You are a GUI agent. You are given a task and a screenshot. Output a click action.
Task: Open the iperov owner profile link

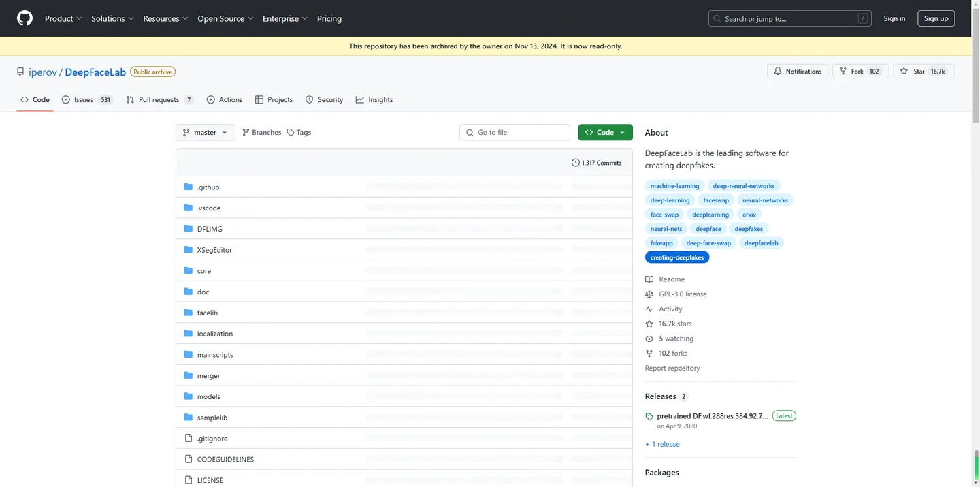coord(42,72)
